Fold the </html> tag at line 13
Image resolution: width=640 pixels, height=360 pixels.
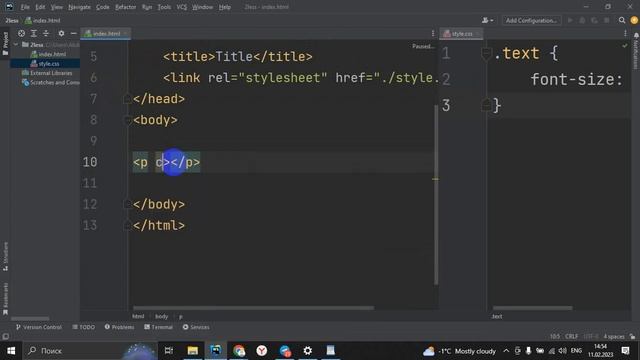[127, 225]
